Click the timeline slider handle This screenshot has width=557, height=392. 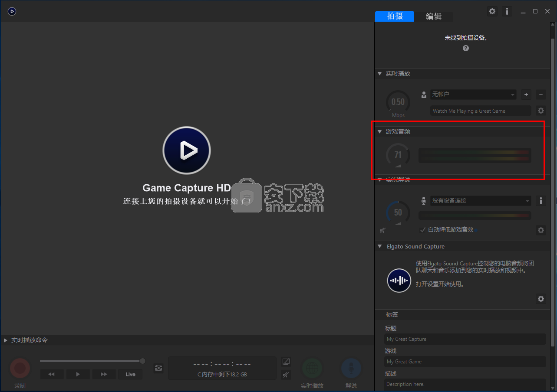point(142,361)
